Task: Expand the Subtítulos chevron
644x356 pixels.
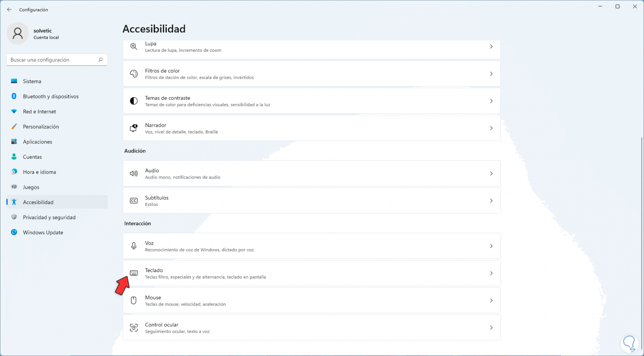Action: point(491,201)
